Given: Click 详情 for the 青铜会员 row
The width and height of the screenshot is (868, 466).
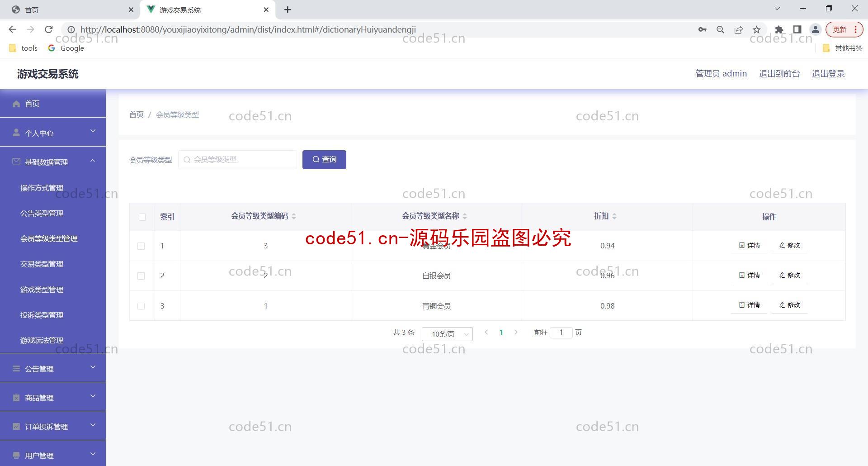Looking at the screenshot, I should click(x=749, y=305).
